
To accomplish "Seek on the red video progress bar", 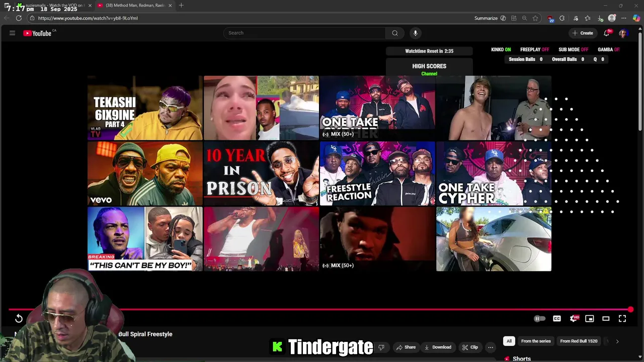I will point(320,310).
